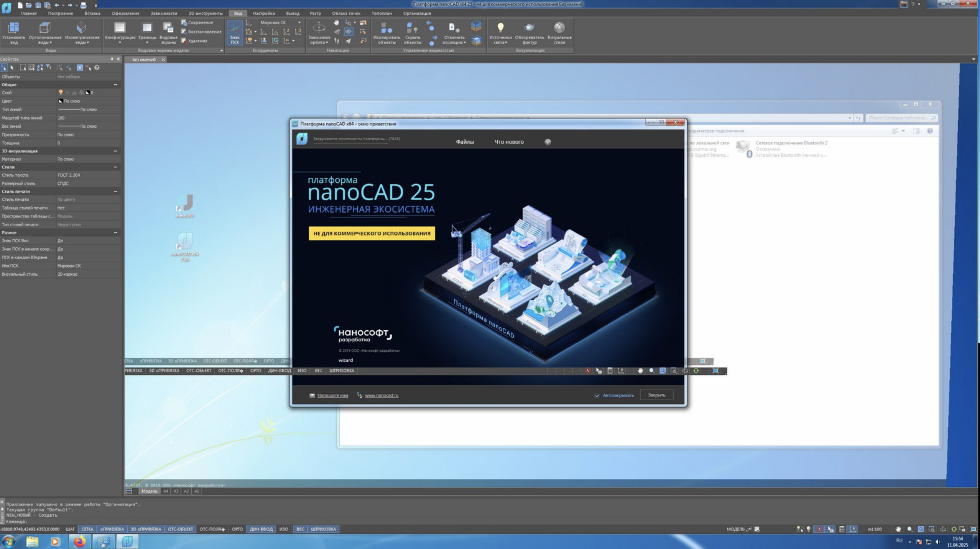Select the Модель layout tab
980x549 pixels.
click(149, 491)
